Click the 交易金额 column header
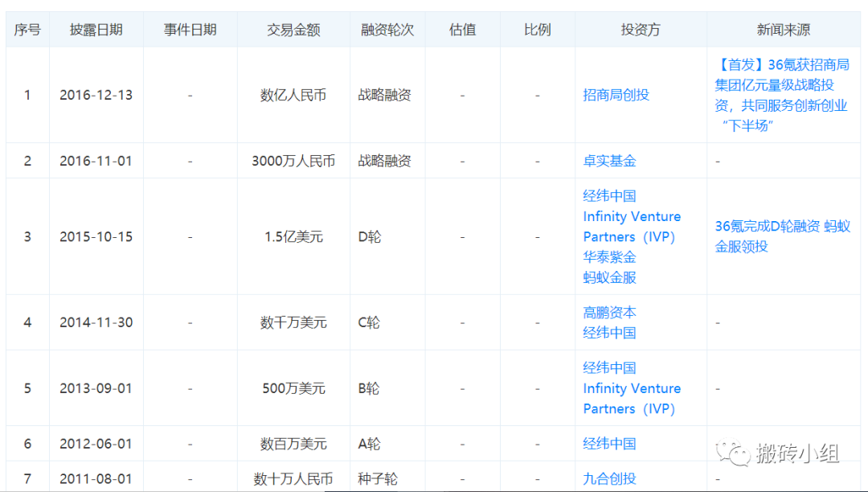 [293, 30]
